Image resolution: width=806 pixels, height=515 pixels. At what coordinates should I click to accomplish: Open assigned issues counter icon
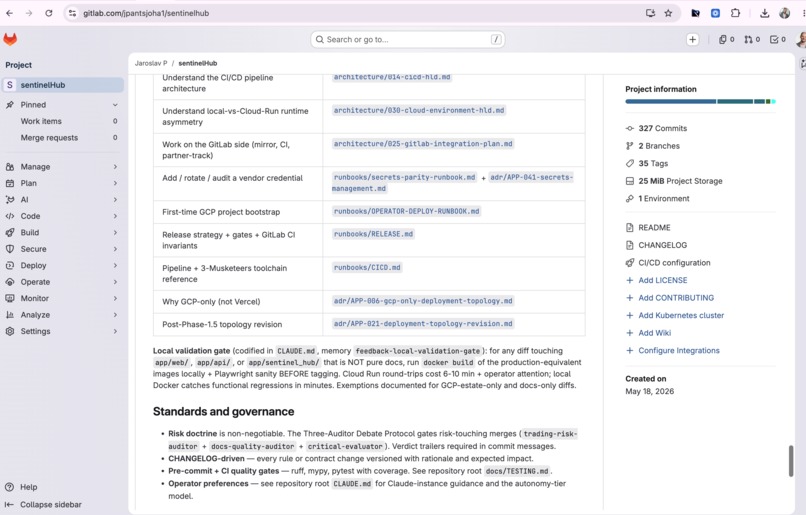pyautogui.click(x=726, y=40)
